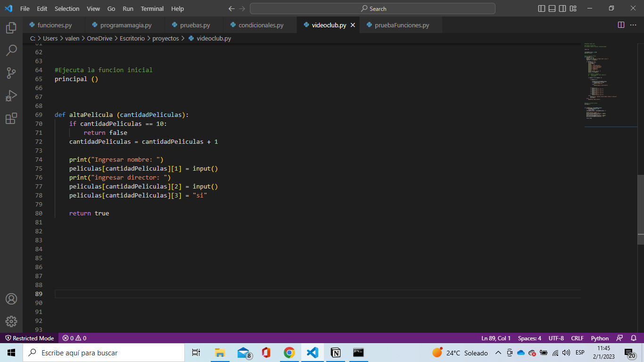Viewport: 644px width, 362px height.
Task: Change file encoding via UTF-8
Action: click(556, 338)
